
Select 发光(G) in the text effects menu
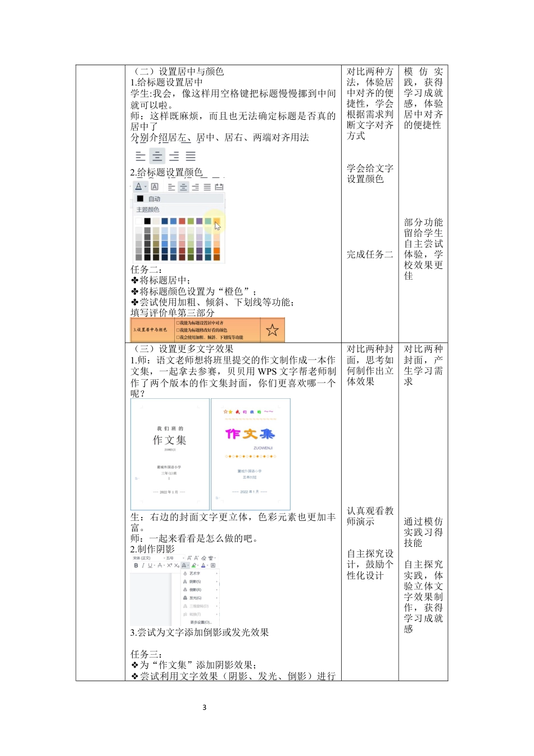(196, 597)
